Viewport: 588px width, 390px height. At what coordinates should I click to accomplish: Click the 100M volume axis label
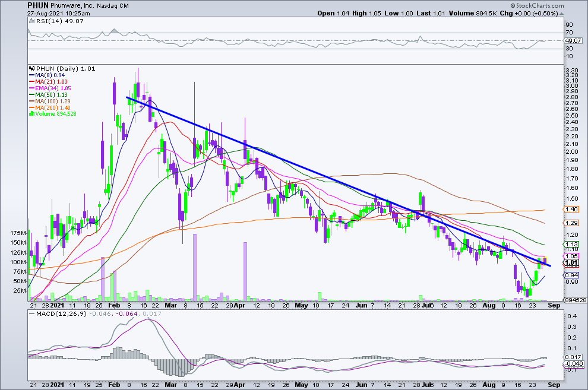click(18, 262)
